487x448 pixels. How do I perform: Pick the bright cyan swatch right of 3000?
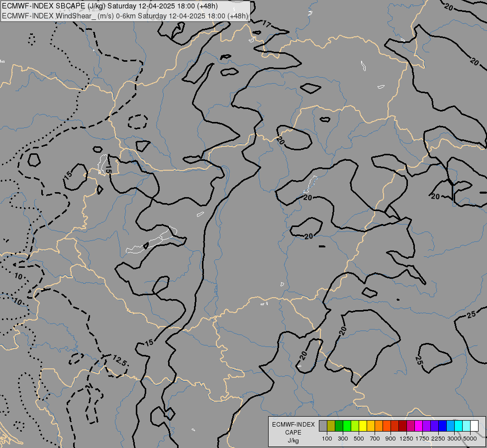(x=459, y=426)
